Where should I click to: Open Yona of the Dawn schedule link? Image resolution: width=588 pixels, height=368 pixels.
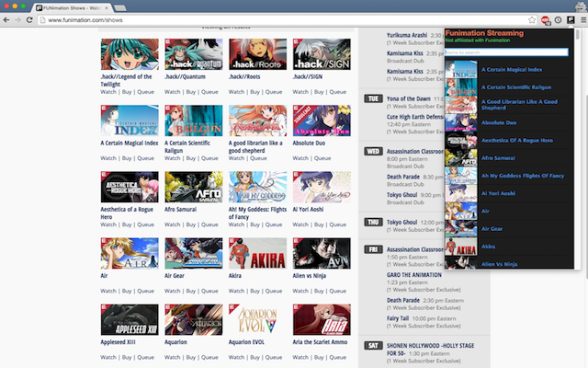point(408,98)
